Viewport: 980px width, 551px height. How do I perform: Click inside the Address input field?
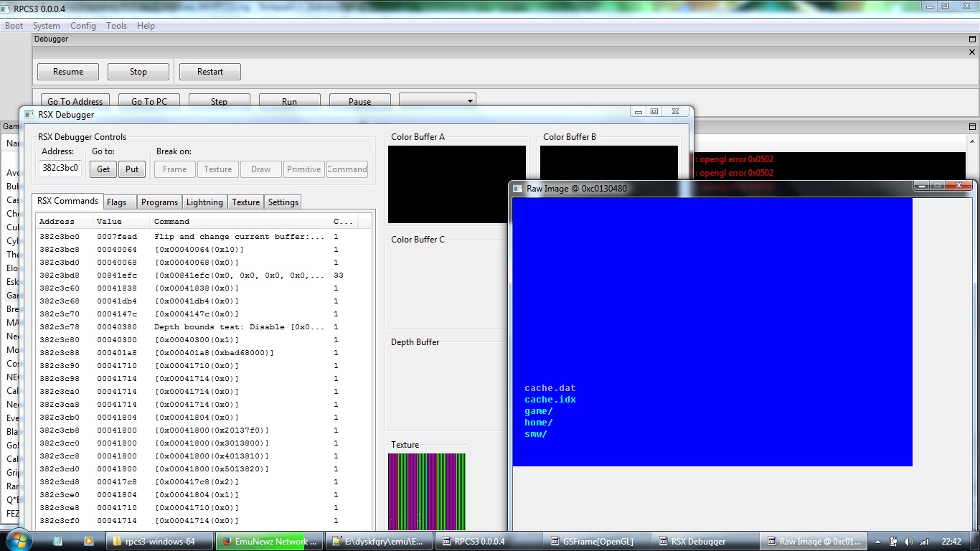coord(60,169)
